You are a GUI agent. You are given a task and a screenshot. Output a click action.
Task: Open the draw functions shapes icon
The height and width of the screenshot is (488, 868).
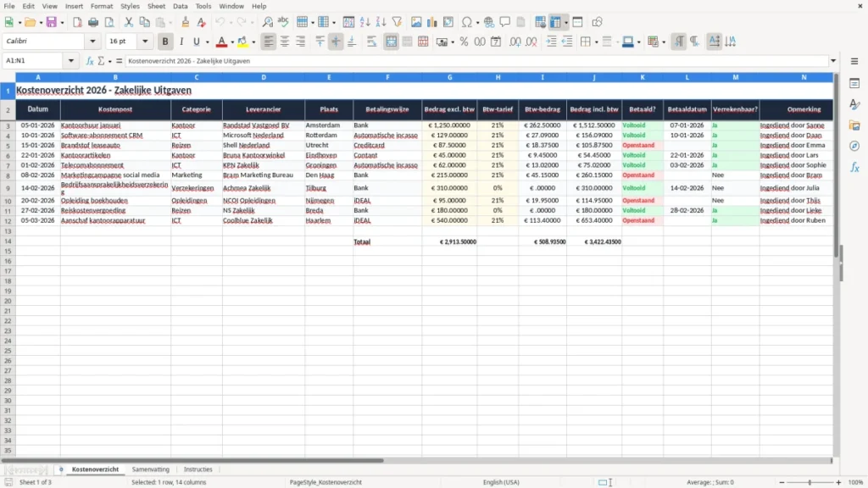tap(597, 22)
